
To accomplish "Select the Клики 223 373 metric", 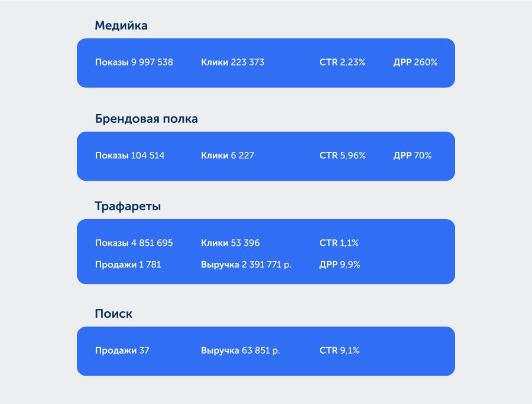I will click(x=232, y=62).
